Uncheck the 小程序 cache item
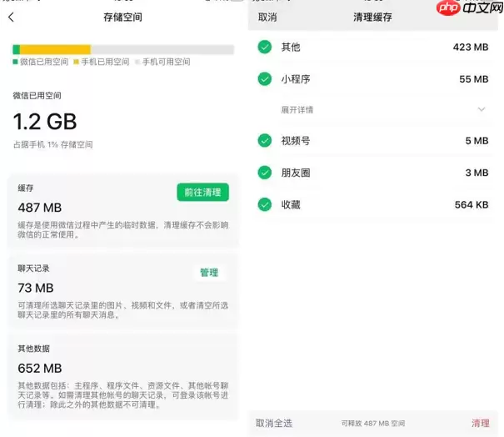The width and height of the screenshot is (504, 437). (265, 79)
